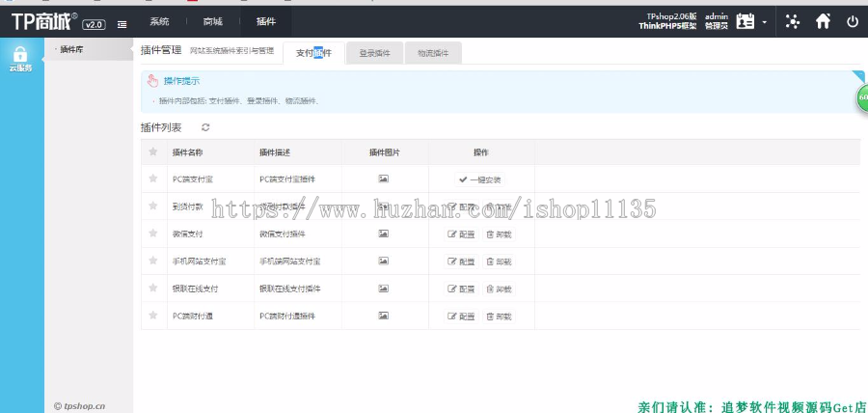868x413 pixels.
Task: Expand the admin avatar dropdown arrow
Action: coord(764,22)
